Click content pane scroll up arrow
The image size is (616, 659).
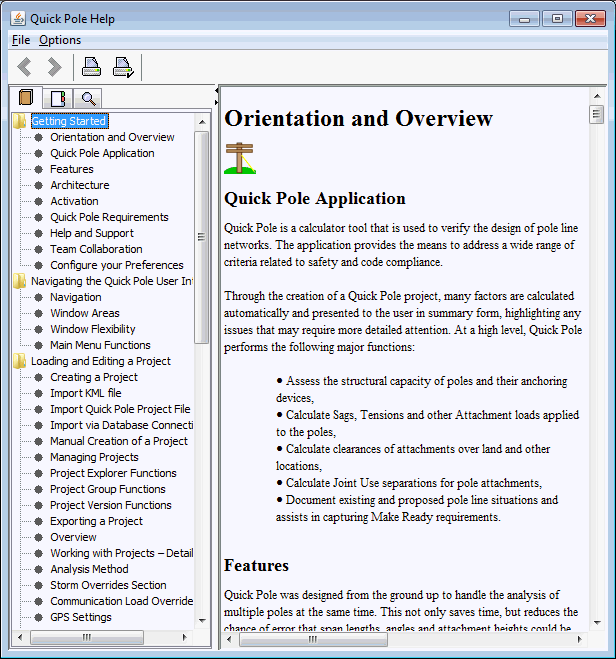click(x=597, y=96)
